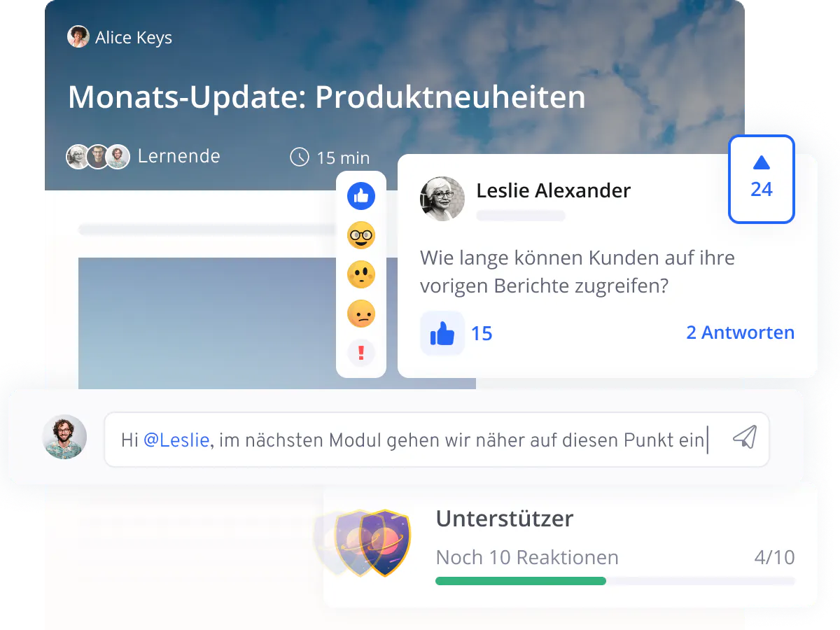The image size is (840, 630).
Task: Select the unhappy face emoji reaction
Action: (x=361, y=314)
